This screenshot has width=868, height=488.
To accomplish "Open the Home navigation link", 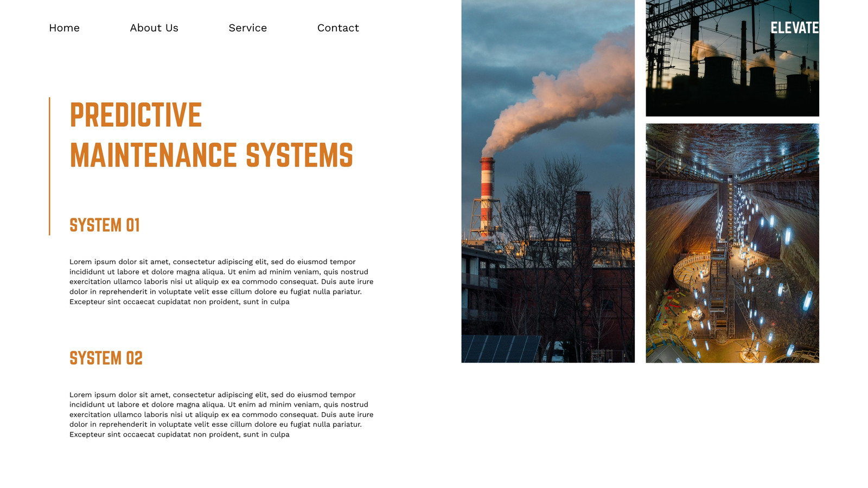I will pos(64,28).
